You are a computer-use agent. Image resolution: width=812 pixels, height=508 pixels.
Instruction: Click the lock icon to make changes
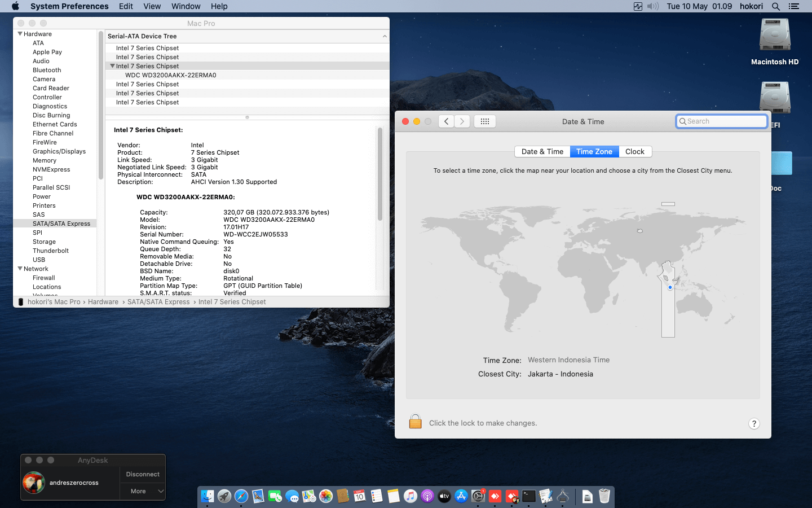416,422
